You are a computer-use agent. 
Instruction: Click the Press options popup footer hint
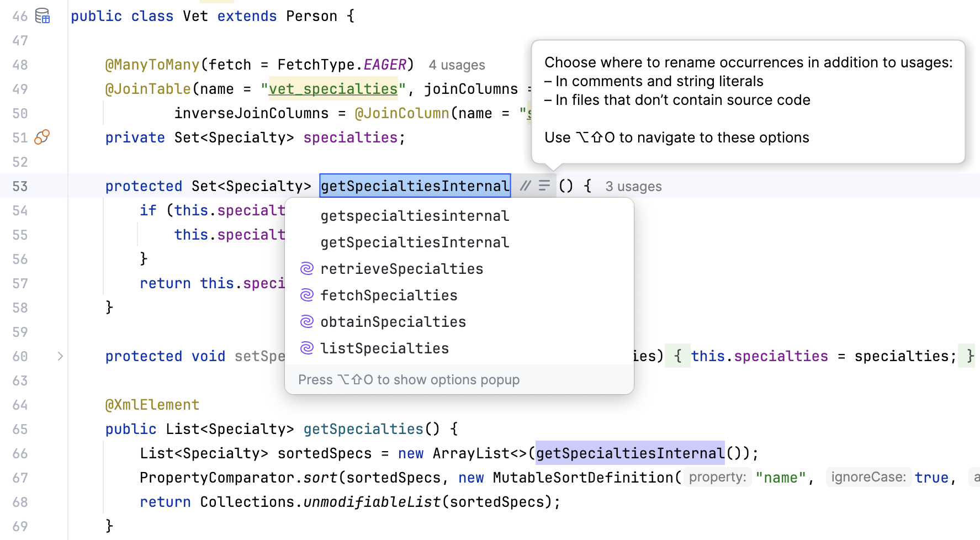pyautogui.click(x=409, y=379)
